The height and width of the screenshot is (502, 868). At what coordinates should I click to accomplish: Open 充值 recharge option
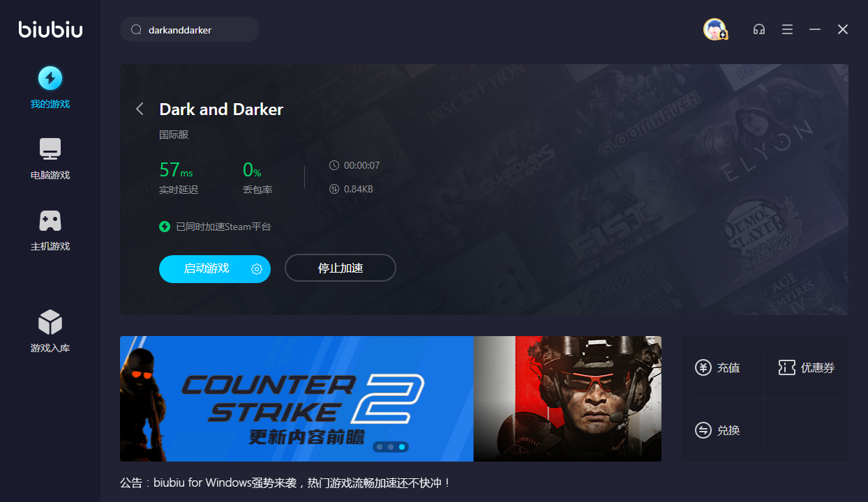(x=717, y=367)
